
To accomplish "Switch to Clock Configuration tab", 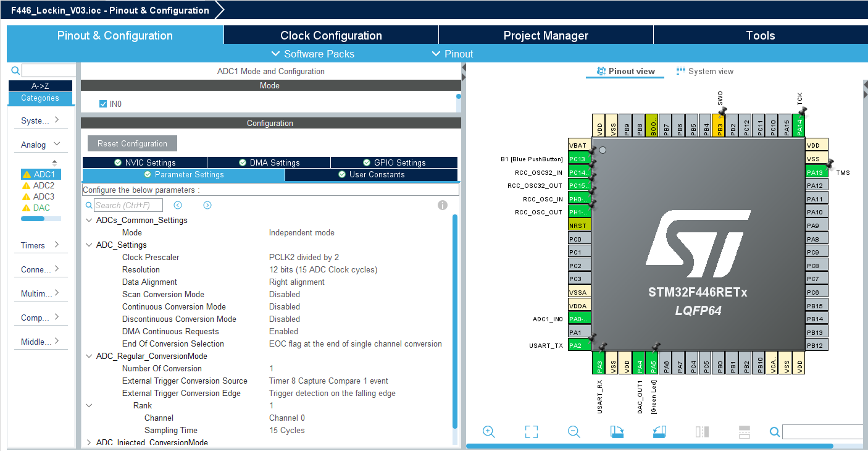I will tap(331, 35).
